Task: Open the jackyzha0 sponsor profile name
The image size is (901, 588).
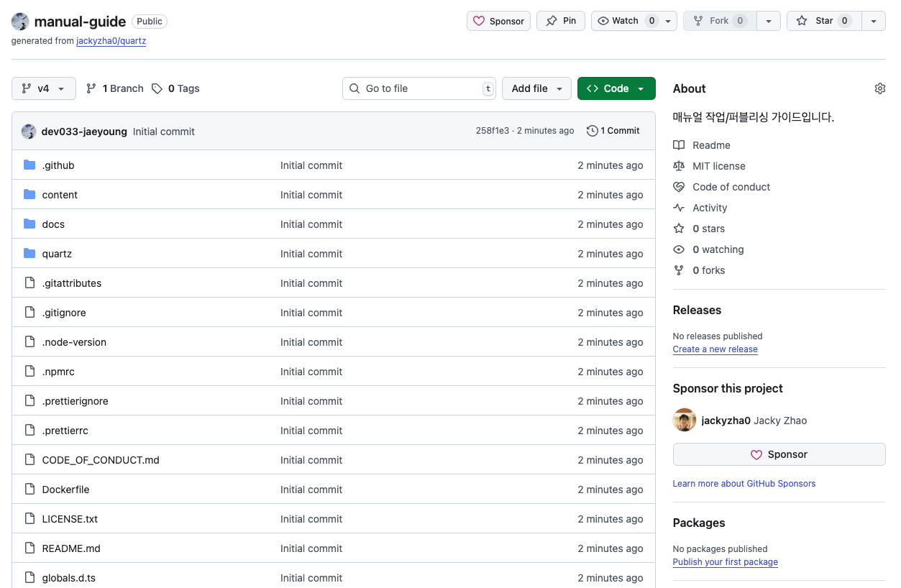Action: 726,421
